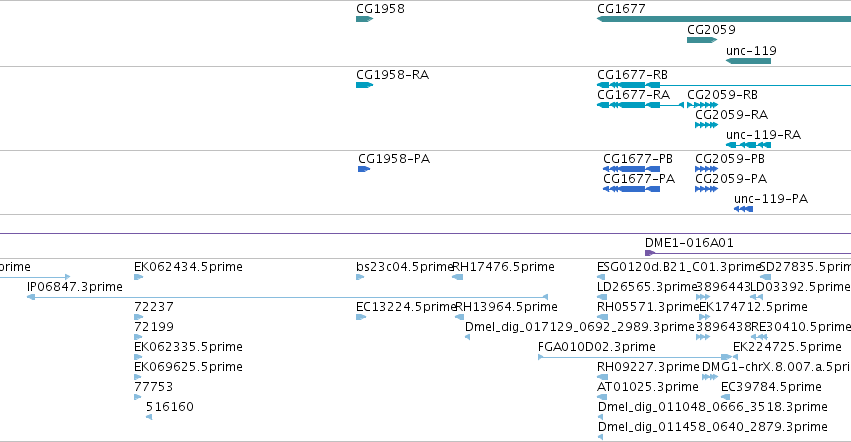Viewport: 851px width, 442px height.
Task: Click the CG1677-RA transcript feature
Action: tap(640, 105)
